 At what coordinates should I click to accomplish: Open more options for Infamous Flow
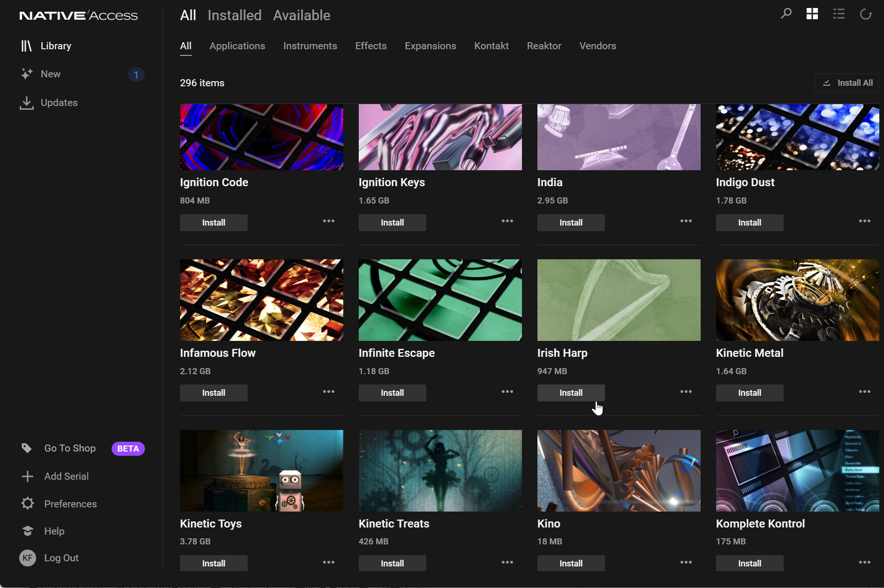[x=329, y=392]
